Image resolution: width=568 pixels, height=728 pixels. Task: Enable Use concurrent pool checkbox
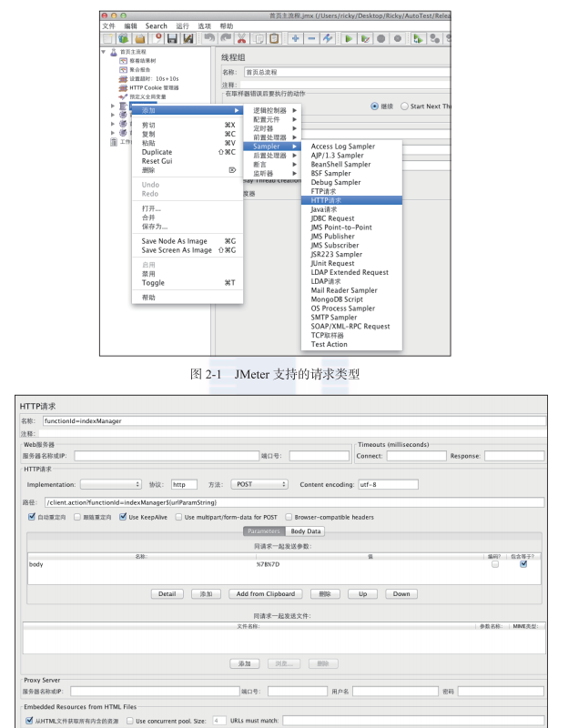(130, 721)
